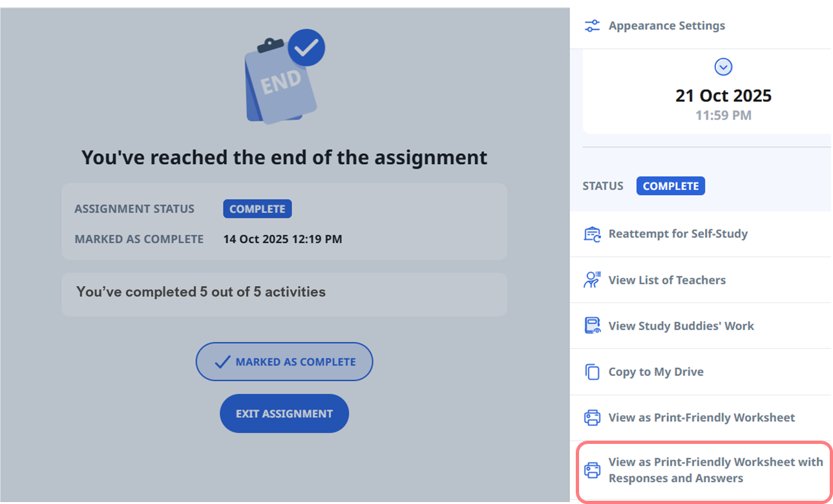Open worksheet with Responses and Answers text
Screen dimensions: 833x504
click(715, 470)
